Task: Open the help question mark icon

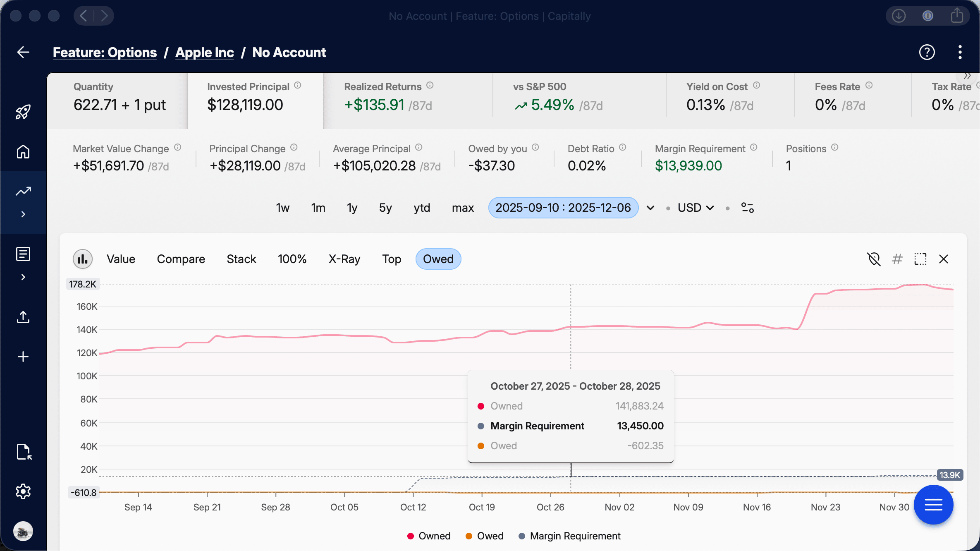Action: coord(927,53)
